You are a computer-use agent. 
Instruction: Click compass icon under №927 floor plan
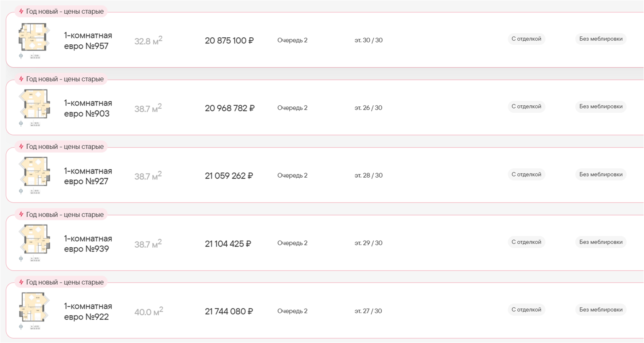[21, 191]
